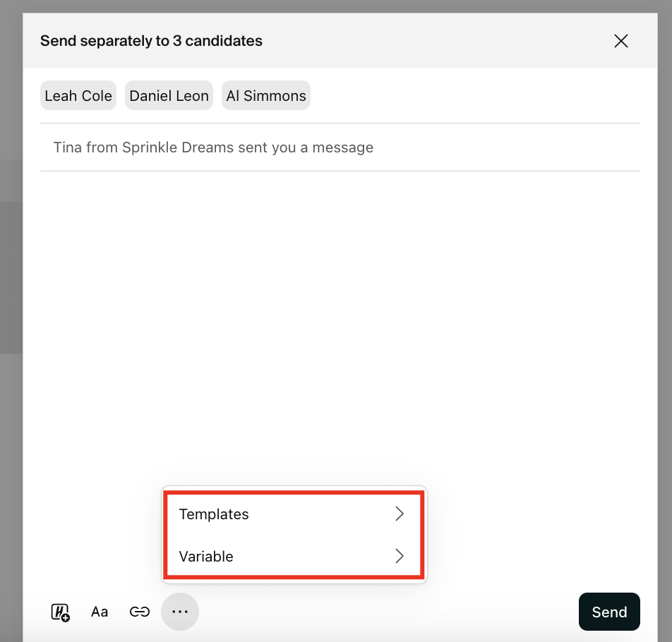The image size is (672, 642).
Task: Click the subject line input field
Action: click(x=339, y=147)
